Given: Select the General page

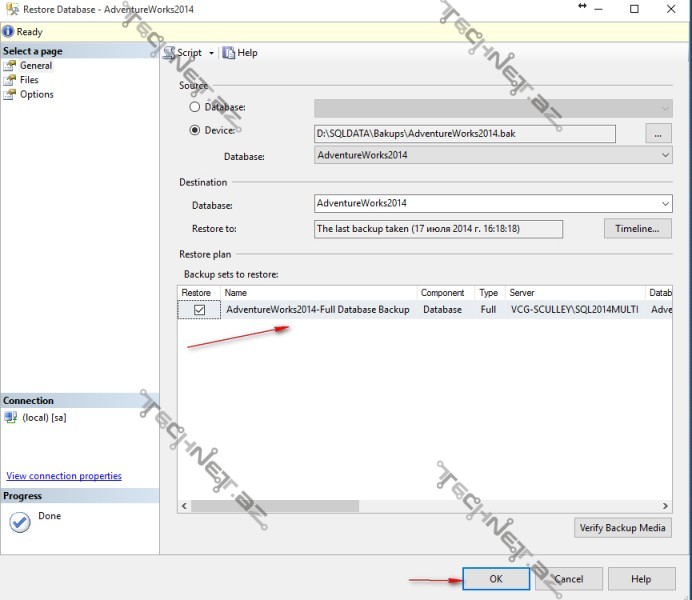Looking at the screenshot, I should click(x=36, y=66).
